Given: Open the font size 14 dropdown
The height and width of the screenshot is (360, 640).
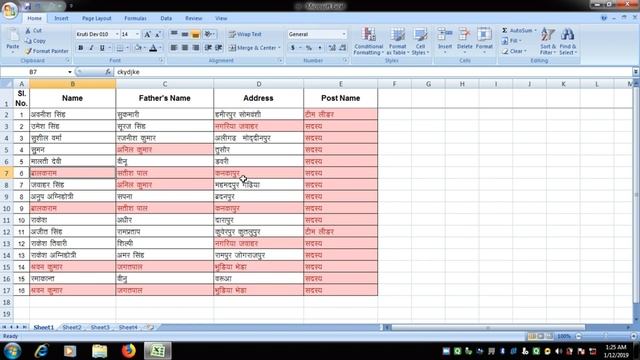Looking at the screenshot, I should (138, 34).
